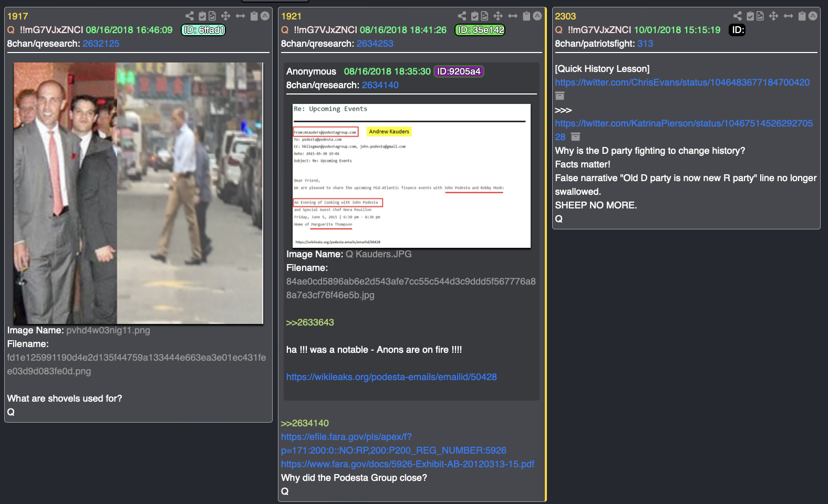828x504 pixels.
Task: Open 8chan qresearch post 2634253
Action: pos(375,44)
